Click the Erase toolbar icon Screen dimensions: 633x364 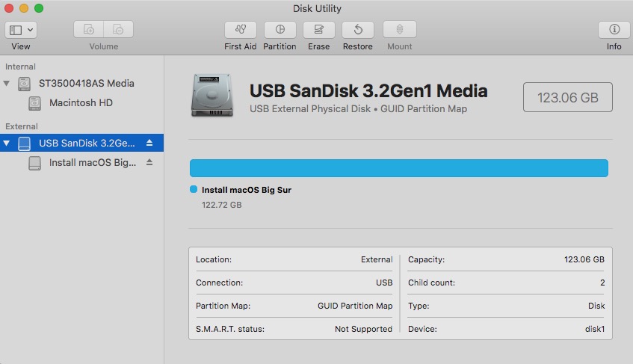pyautogui.click(x=318, y=30)
